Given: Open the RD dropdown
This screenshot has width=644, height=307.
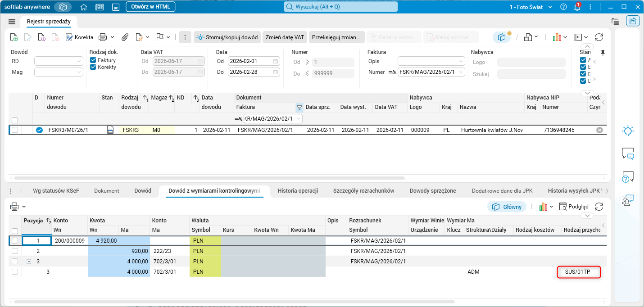Looking at the screenshot, I should 59,61.
